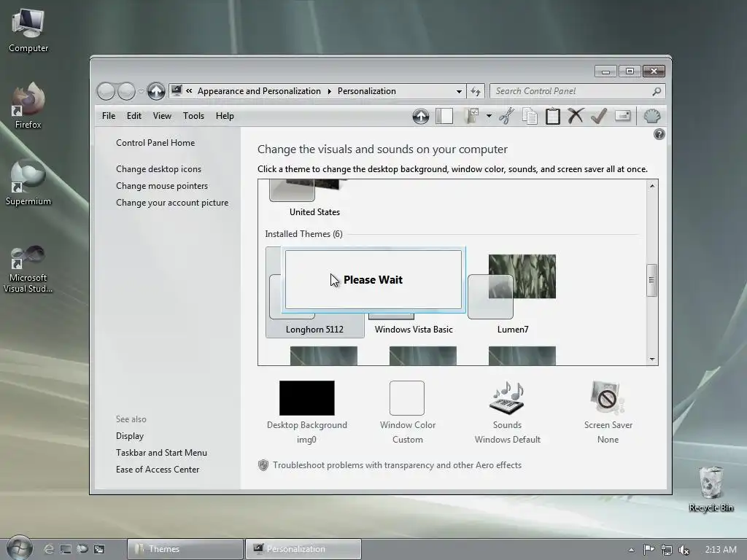Open the File menu
The height and width of the screenshot is (560, 747).
pyautogui.click(x=109, y=116)
